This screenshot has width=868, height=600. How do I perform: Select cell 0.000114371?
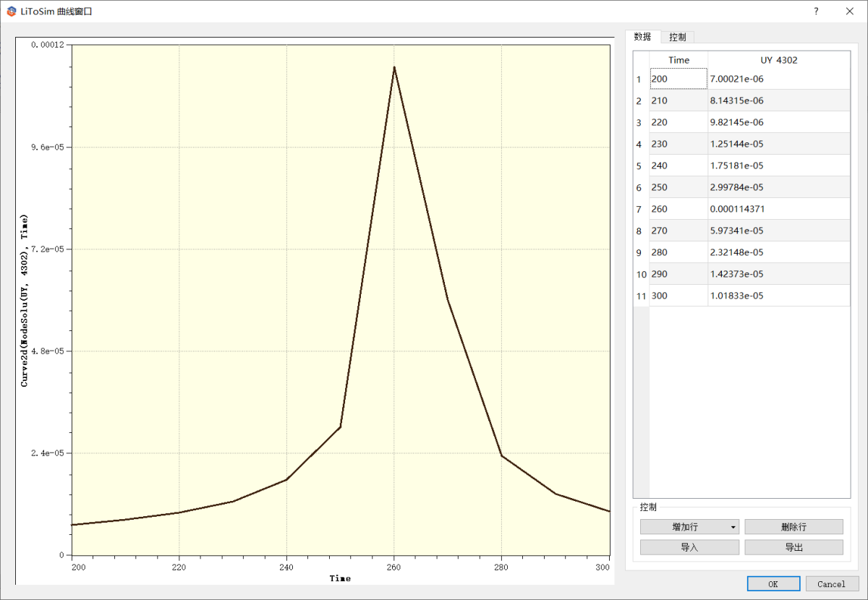[778, 209]
